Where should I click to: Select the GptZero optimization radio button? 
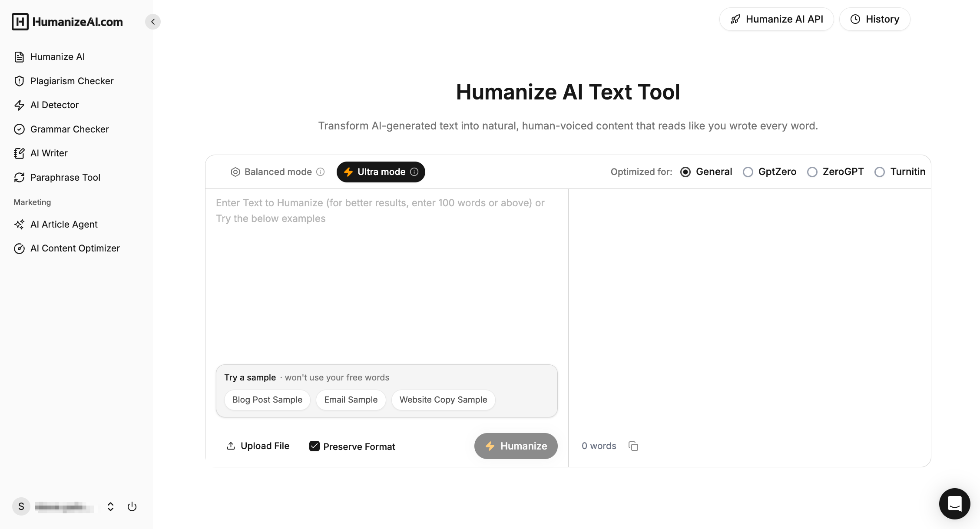point(748,172)
